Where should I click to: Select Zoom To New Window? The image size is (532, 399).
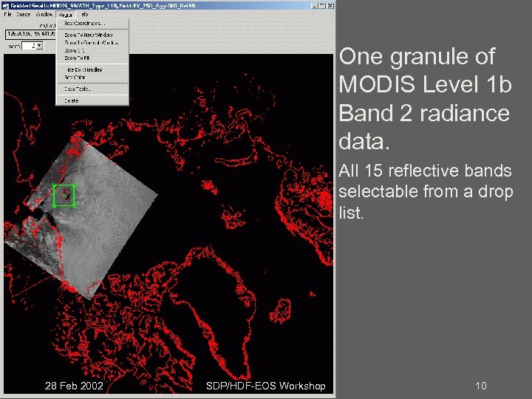pyautogui.click(x=92, y=35)
